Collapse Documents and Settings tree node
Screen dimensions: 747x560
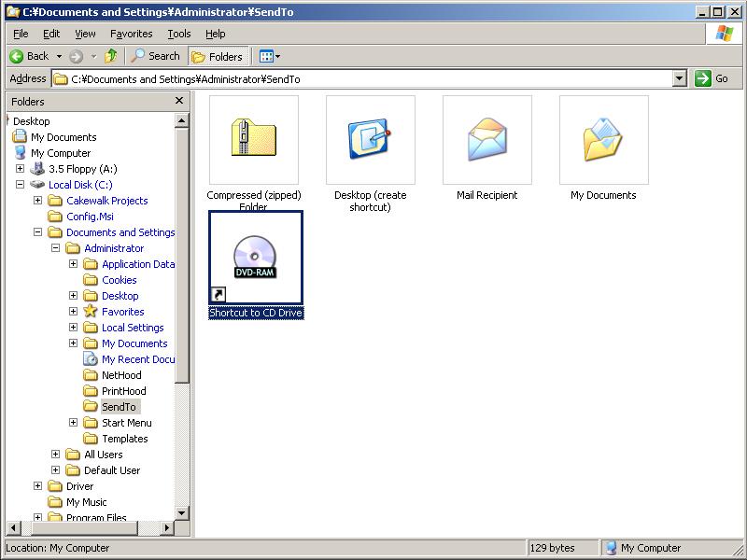(x=37, y=231)
